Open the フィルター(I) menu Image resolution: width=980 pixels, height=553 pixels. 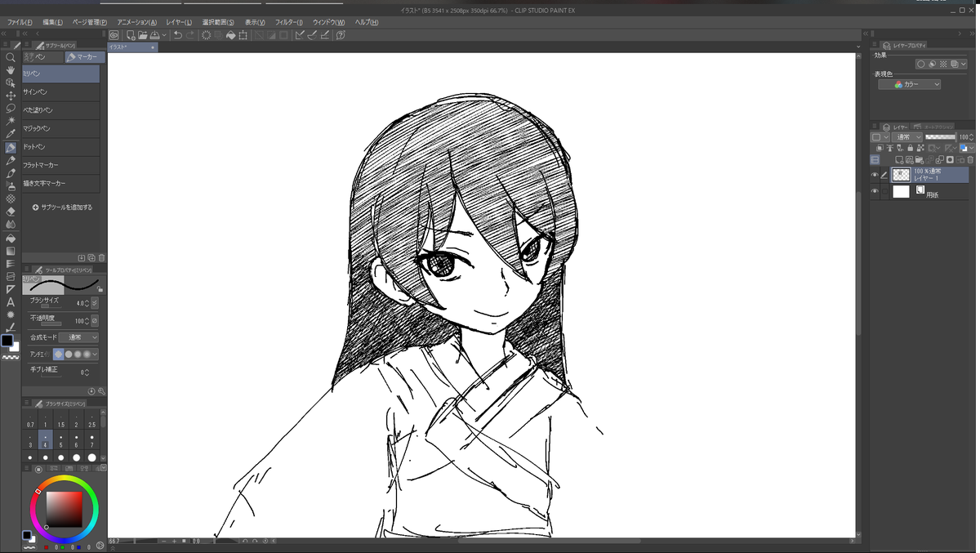point(288,22)
